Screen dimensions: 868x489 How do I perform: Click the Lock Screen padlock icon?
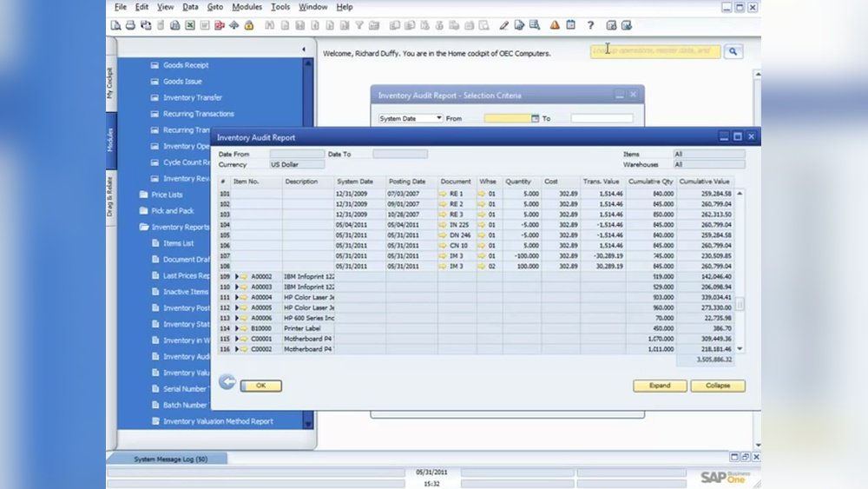(x=249, y=25)
